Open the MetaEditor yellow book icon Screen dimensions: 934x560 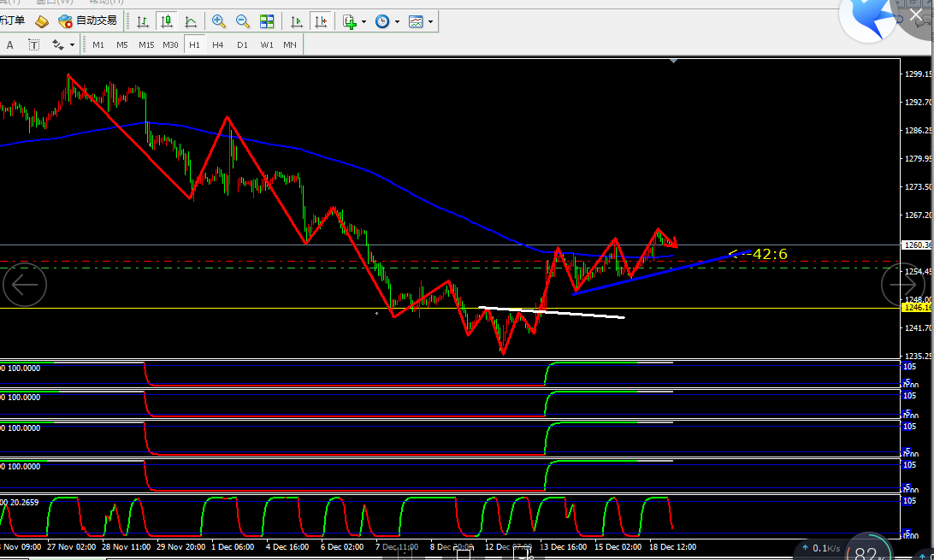tap(42, 21)
